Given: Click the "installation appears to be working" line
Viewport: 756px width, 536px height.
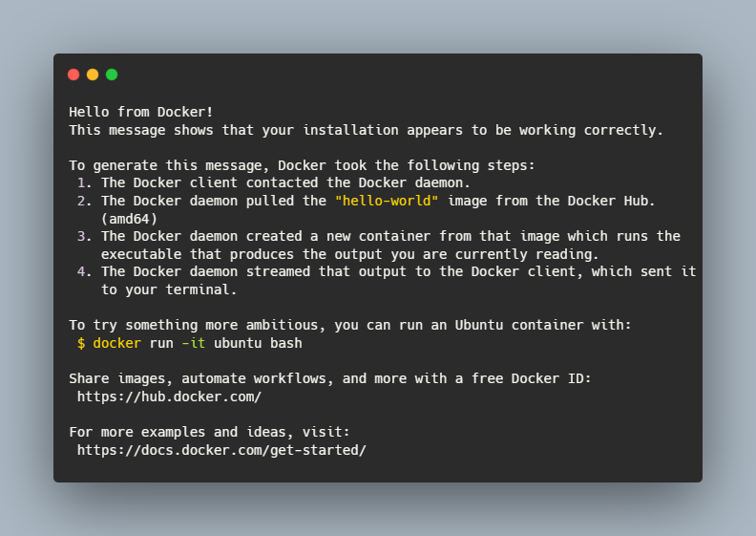Looking at the screenshot, I should [366, 129].
